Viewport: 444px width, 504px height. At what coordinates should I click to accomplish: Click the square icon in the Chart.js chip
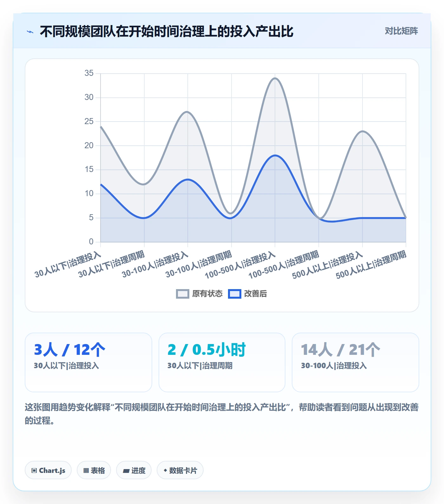pyautogui.click(x=34, y=470)
